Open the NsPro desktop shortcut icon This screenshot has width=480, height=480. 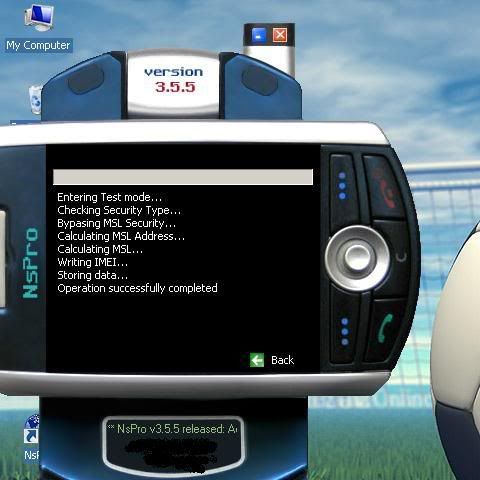tap(32, 430)
